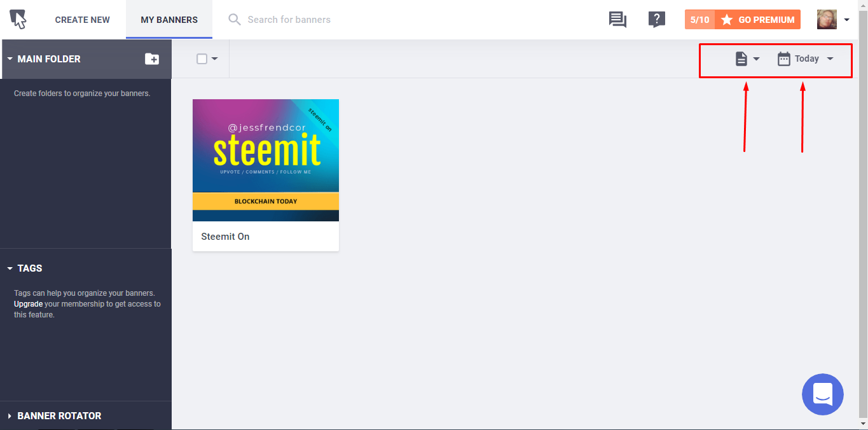Focus the Search for banners field
Viewport: 868px width, 430px height.
289,20
